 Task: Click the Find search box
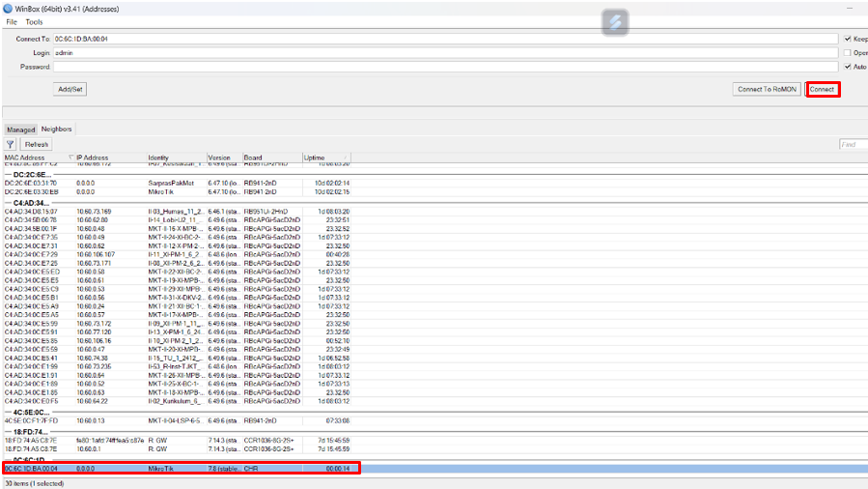tap(852, 144)
